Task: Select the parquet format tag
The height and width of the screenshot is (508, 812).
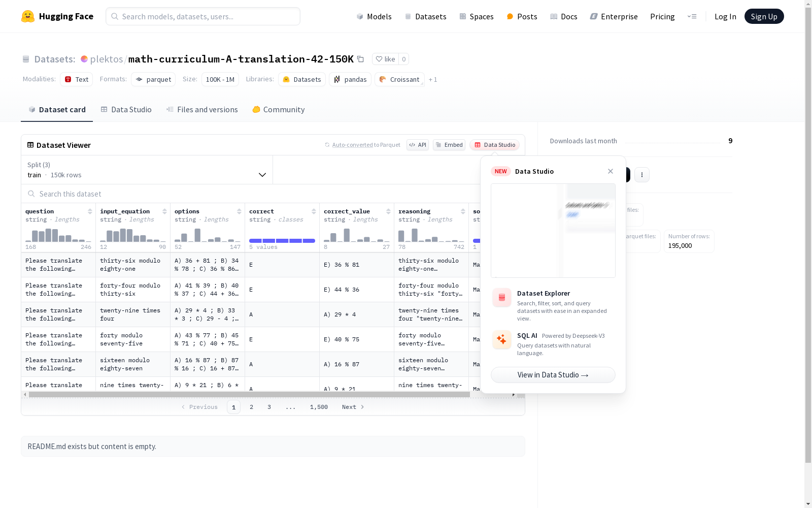Action: (x=153, y=79)
